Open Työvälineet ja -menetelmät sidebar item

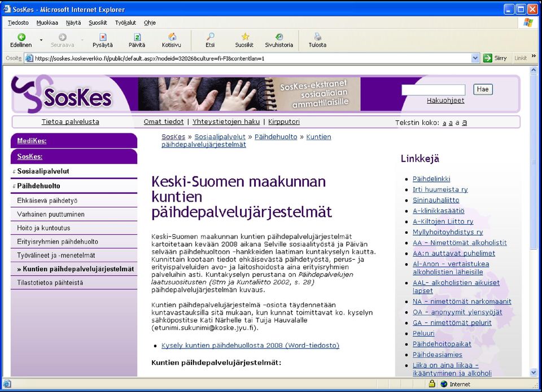[74, 255]
